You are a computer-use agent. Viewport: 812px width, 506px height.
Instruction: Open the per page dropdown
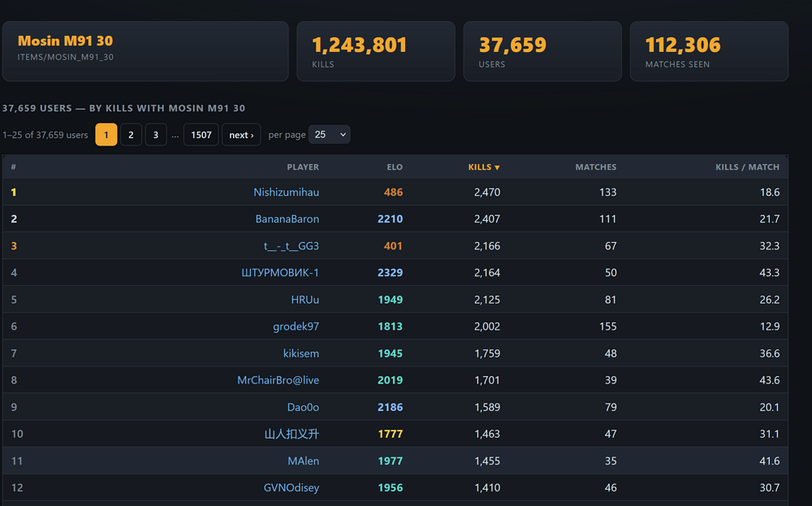tap(330, 135)
